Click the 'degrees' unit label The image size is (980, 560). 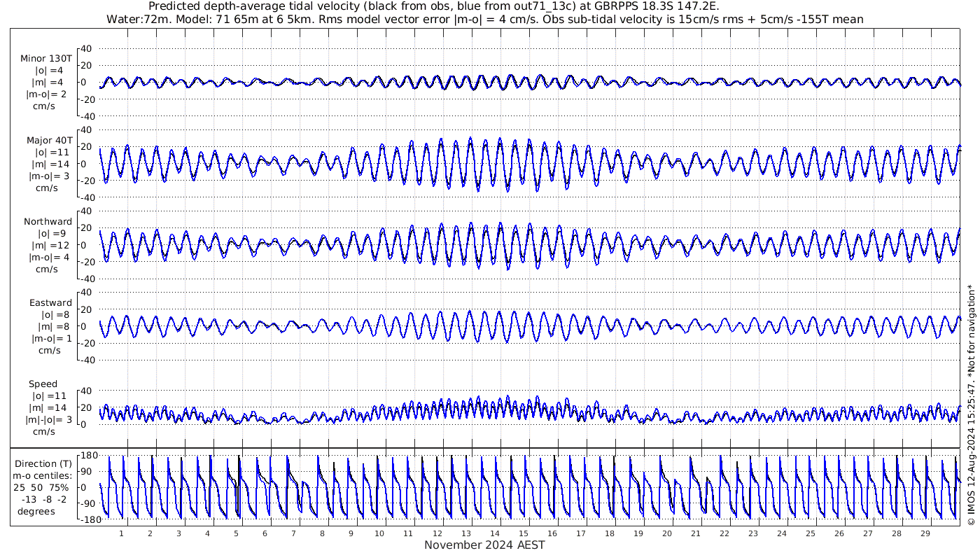pos(36,511)
